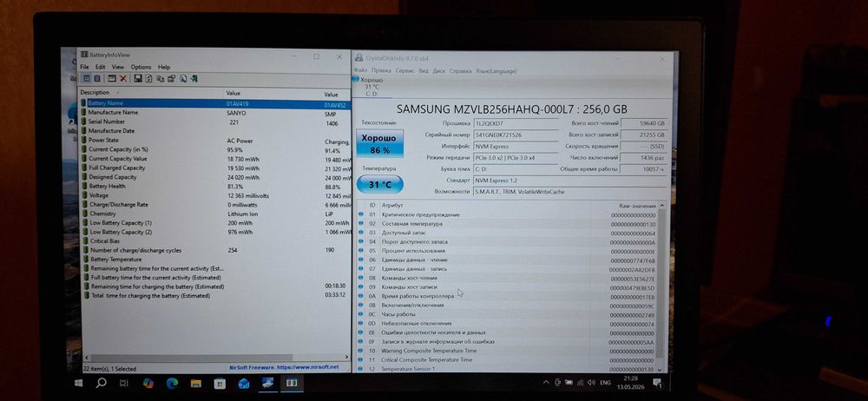Viewport: 868px width, 401px height.
Task: Click the ENG language indicator in taskbar
Action: [606, 382]
